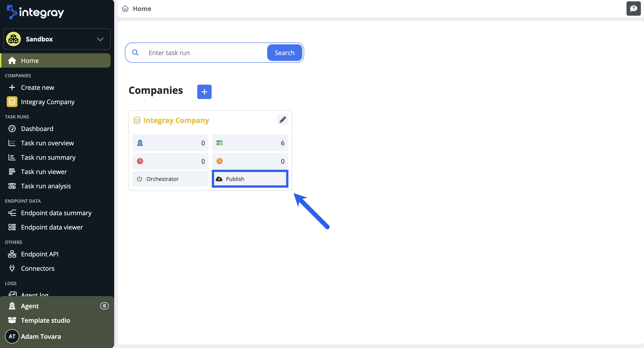Click the pencil edit icon on Integray Company
This screenshot has width=644, height=348.
coord(283,120)
